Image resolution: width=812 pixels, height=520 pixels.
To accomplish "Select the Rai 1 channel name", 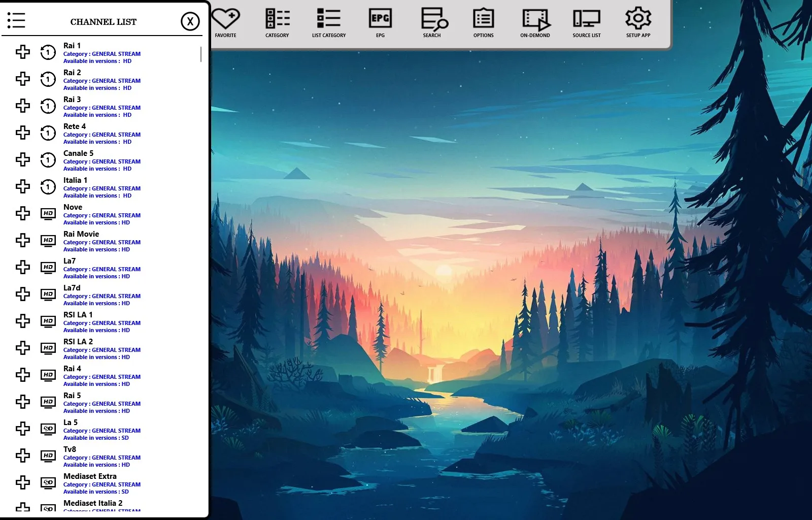I will pos(72,46).
